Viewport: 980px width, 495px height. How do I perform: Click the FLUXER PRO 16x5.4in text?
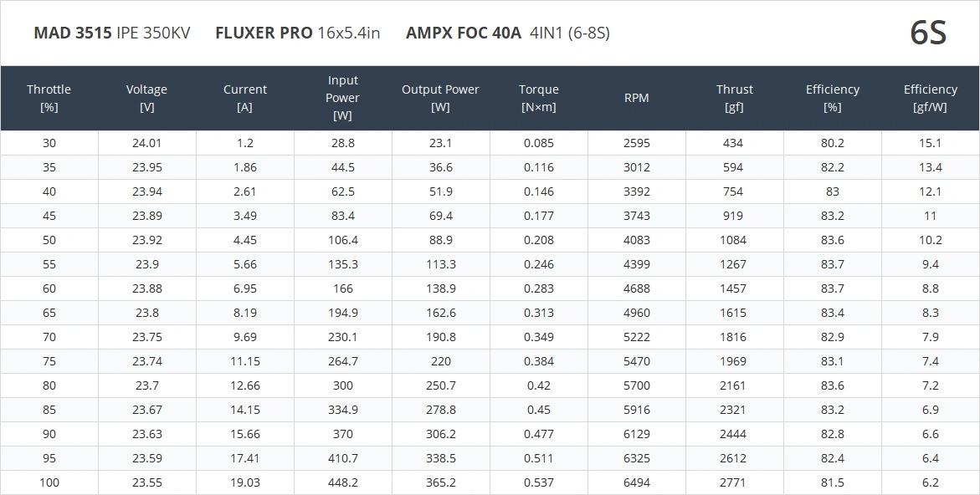point(297,33)
